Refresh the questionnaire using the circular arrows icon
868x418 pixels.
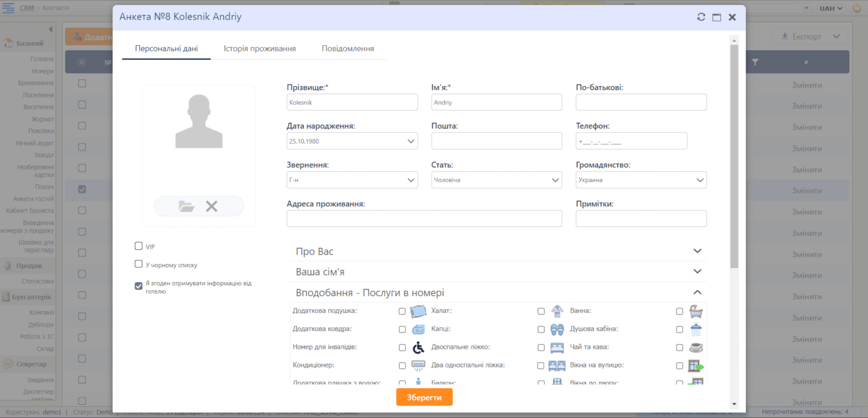(x=701, y=17)
